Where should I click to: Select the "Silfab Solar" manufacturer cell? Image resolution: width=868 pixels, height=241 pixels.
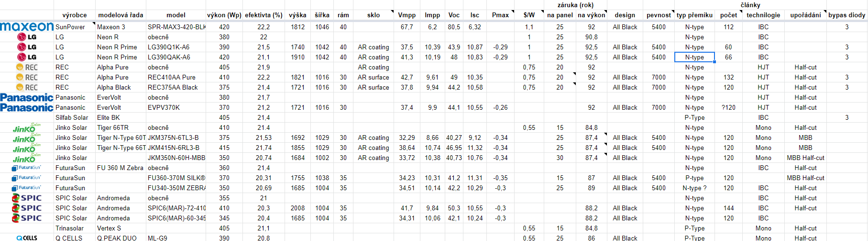click(x=72, y=117)
